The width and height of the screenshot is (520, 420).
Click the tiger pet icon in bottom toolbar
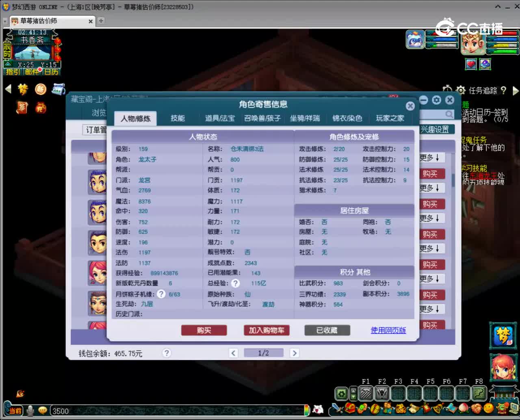coord(401,409)
